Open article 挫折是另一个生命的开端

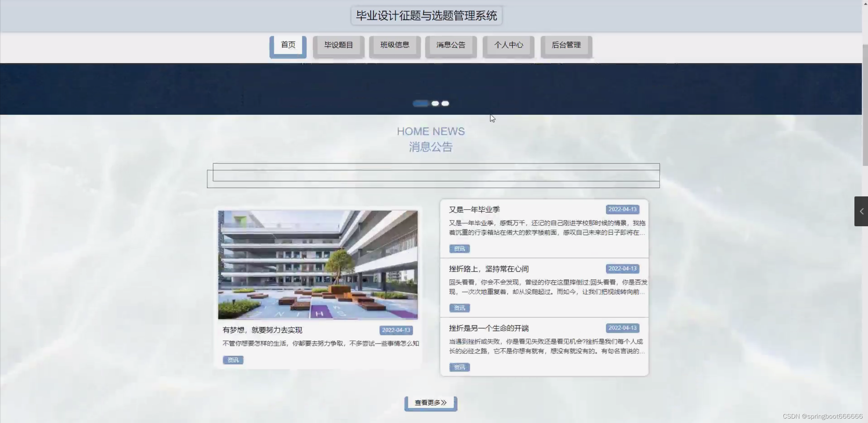[489, 328]
